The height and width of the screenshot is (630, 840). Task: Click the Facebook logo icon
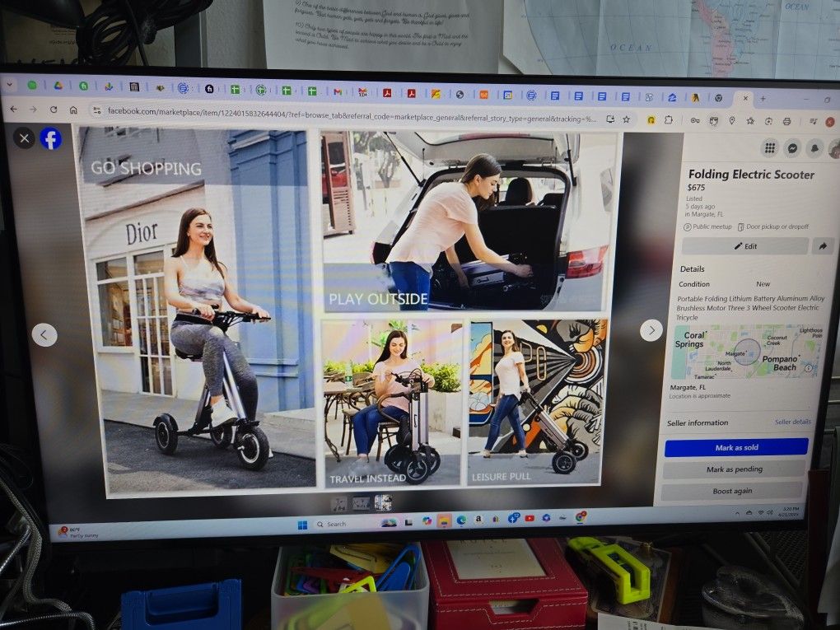(51, 138)
